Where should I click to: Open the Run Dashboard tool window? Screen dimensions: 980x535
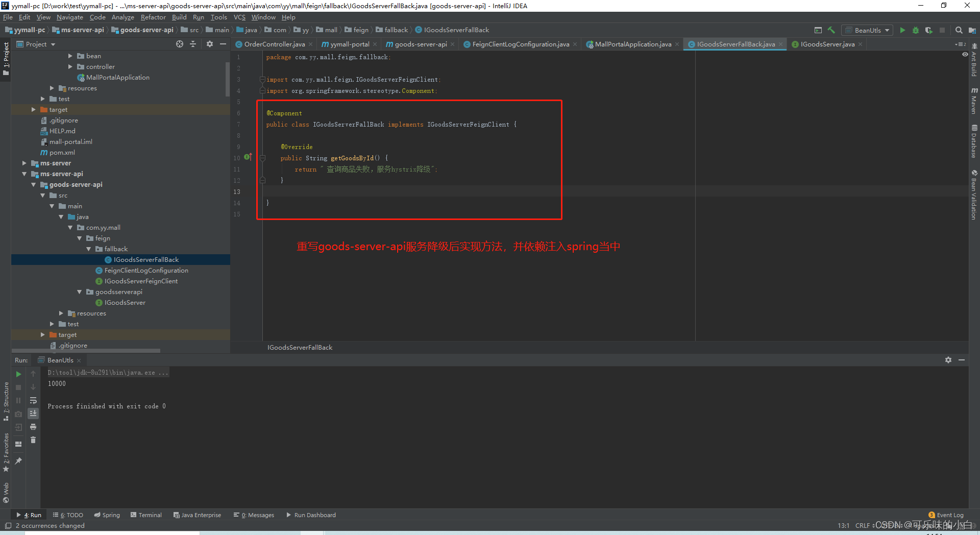coord(311,515)
